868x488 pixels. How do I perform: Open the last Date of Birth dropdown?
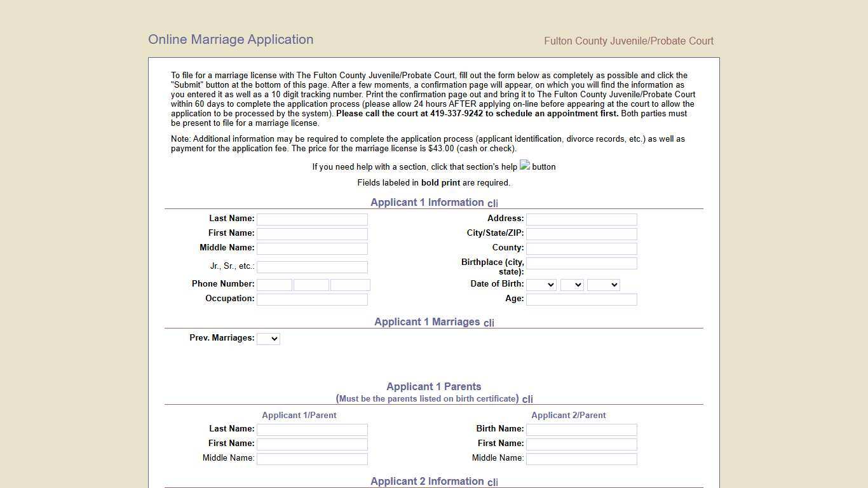point(602,284)
